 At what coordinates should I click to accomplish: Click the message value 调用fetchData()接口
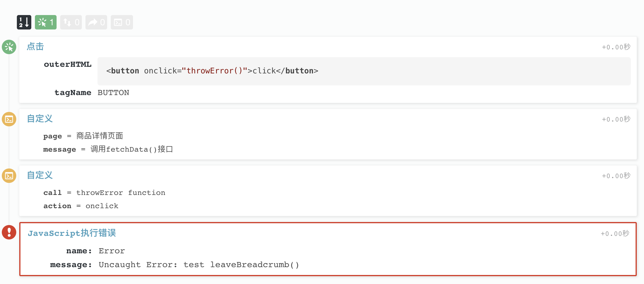tap(132, 149)
